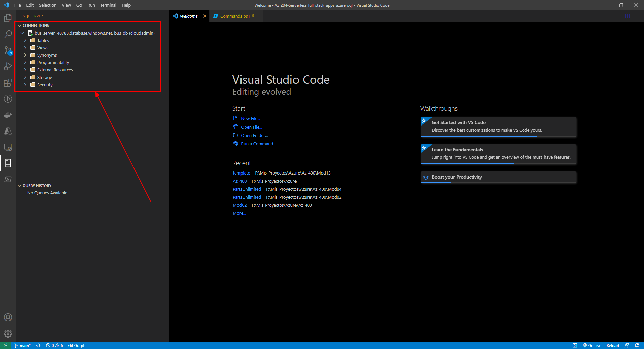Image resolution: width=644 pixels, height=349 pixels.
Task: Open the Selection menu
Action: pos(48,5)
